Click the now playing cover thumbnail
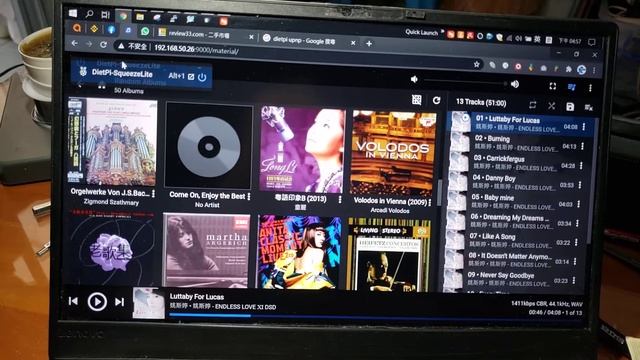 tap(149, 303)
